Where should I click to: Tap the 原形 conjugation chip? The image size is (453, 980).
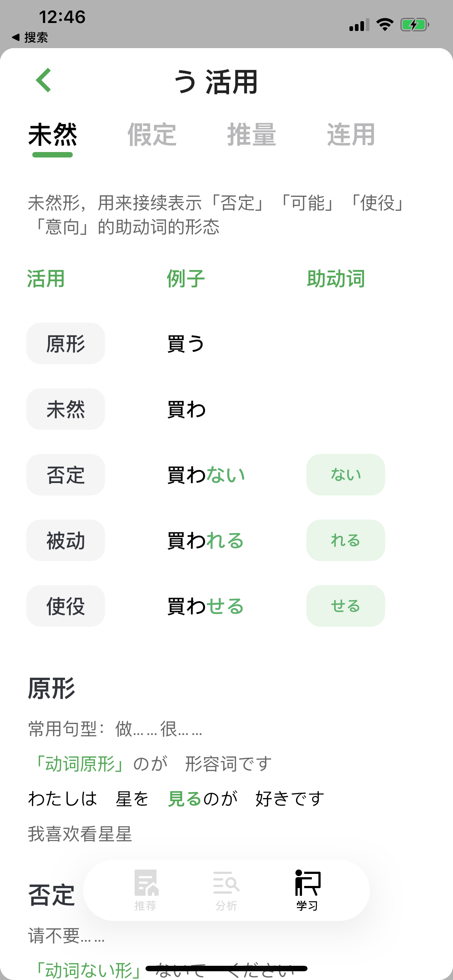pyautogui.click(x=66, y=343)
